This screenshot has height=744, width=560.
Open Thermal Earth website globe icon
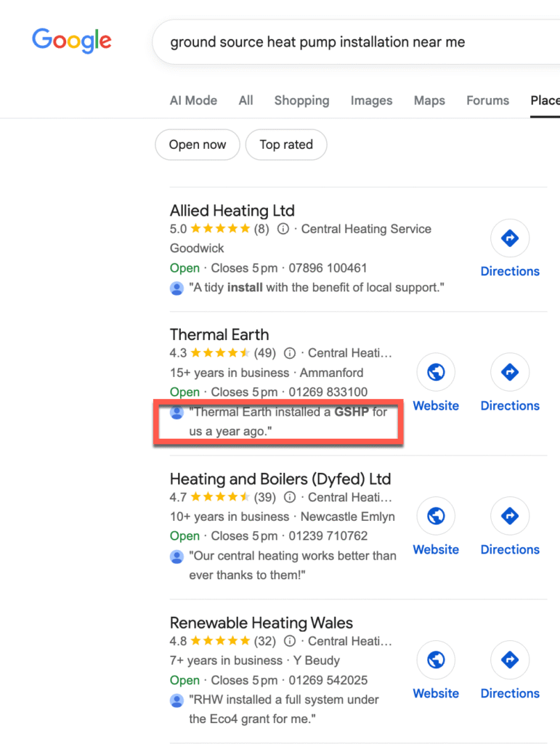click(436, 373)
